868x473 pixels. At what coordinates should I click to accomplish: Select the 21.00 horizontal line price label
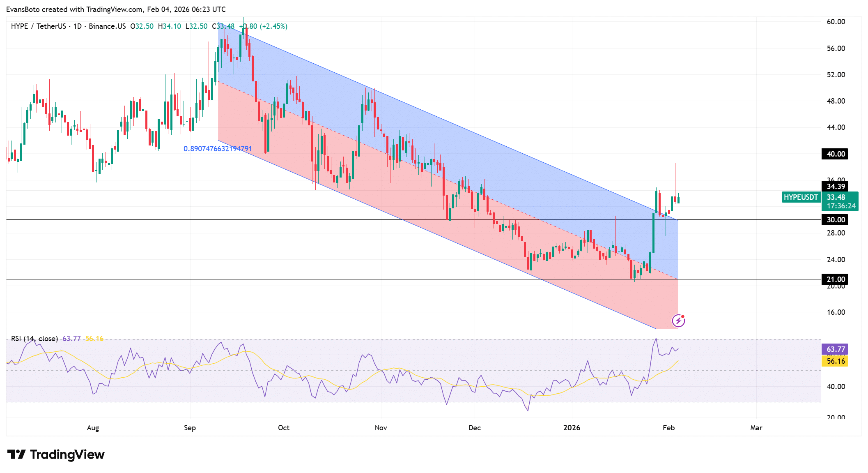[x=835, y=279]
